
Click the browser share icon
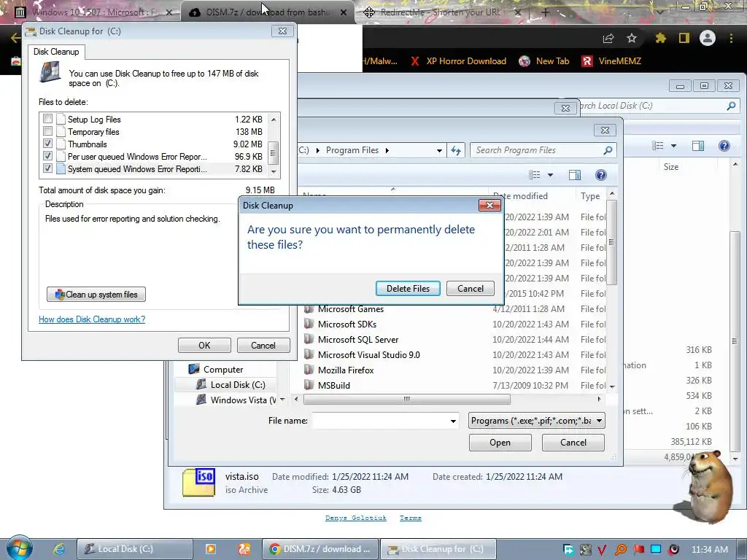coord(608,38)
